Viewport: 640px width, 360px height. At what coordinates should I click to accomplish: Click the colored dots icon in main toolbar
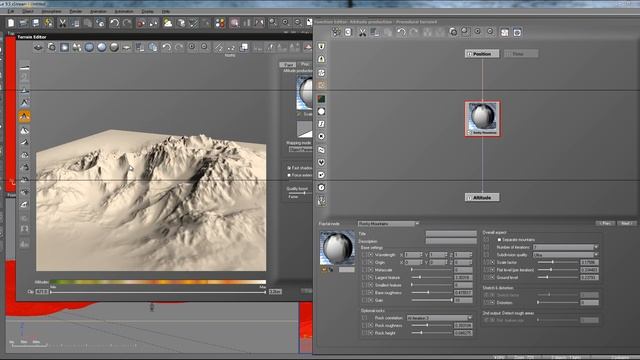coord(220,23)
